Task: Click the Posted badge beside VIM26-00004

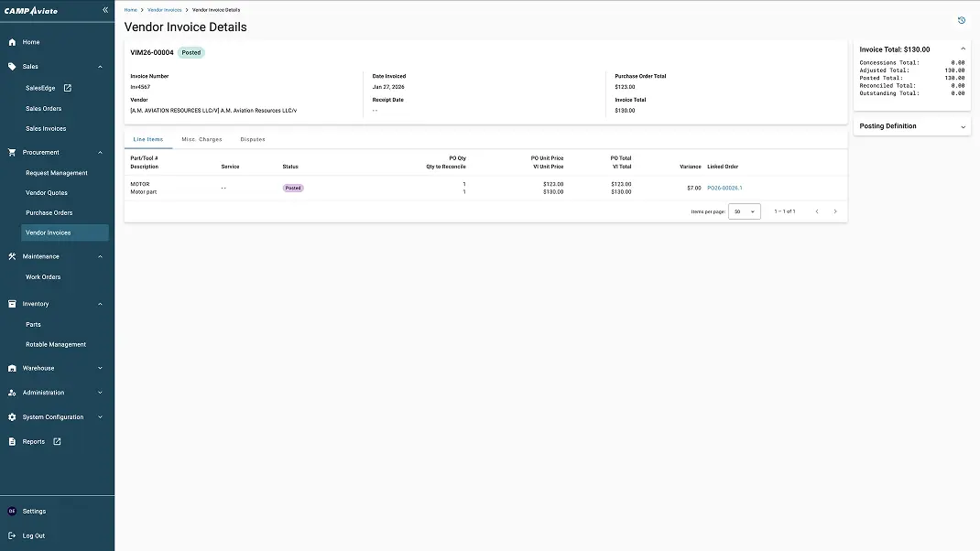Action: [191, 53]
